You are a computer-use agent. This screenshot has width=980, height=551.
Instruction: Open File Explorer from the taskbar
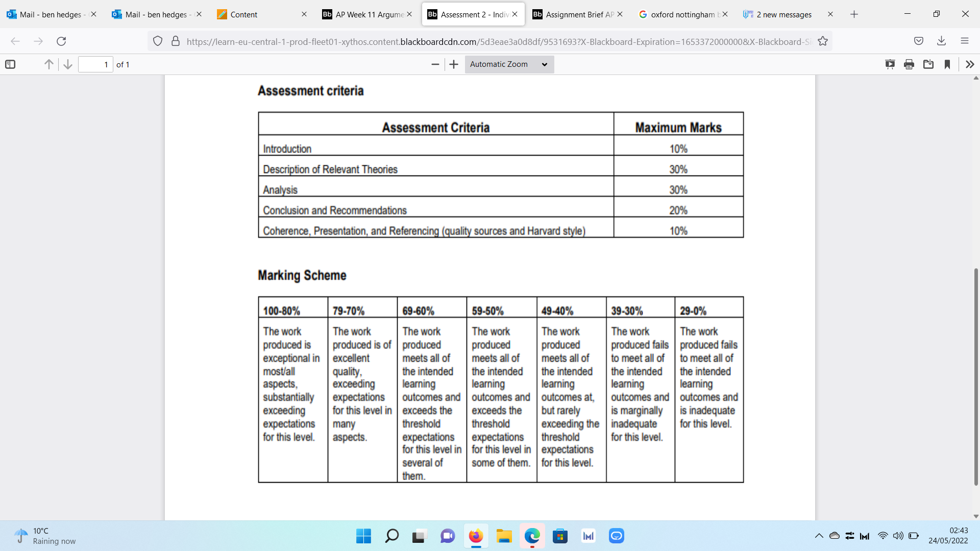pos(504,536)
